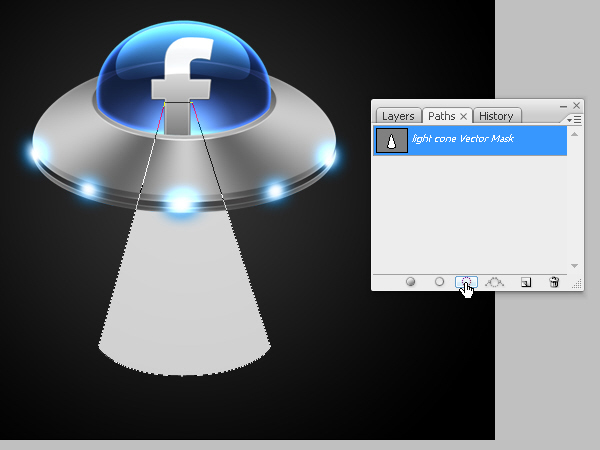Close the Paths tab with its X
The image size is (600, 450).
click(463, 116)
